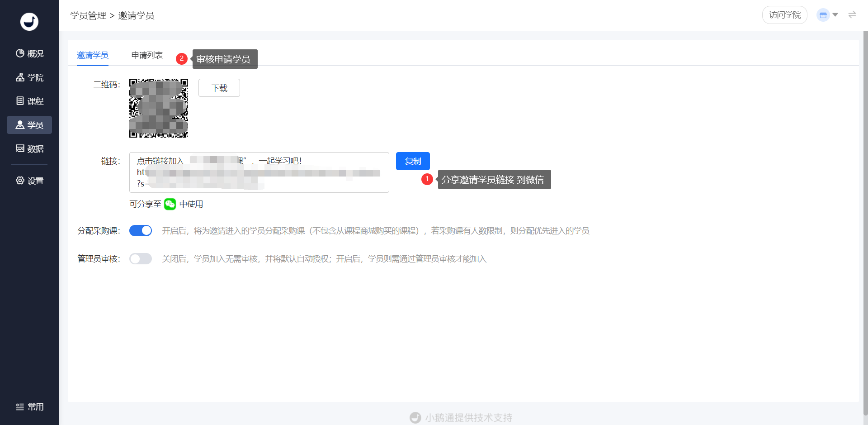Image resolution: width=868 pixels, height=425 pixels.
Task: Click the 邀请学员 breadcrumb text
Action: [x=136, y=15]
